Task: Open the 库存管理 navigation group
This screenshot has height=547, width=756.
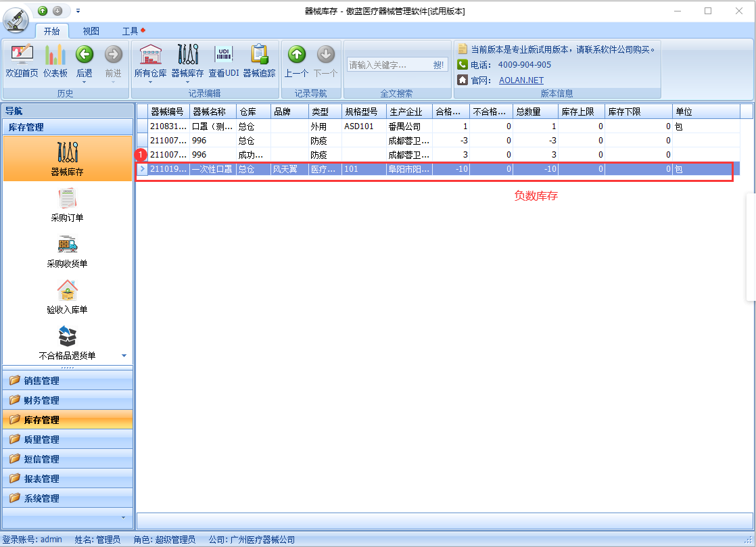Action: (68, 420)
